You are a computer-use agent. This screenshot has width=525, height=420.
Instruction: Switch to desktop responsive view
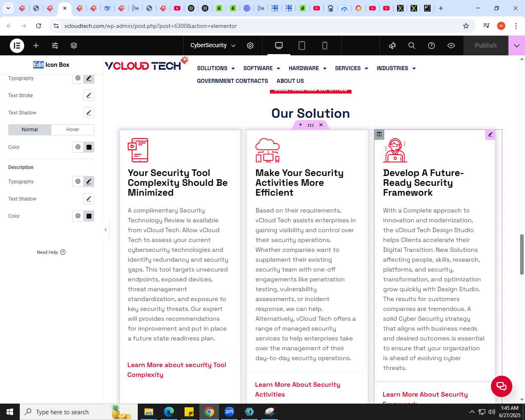279,46
